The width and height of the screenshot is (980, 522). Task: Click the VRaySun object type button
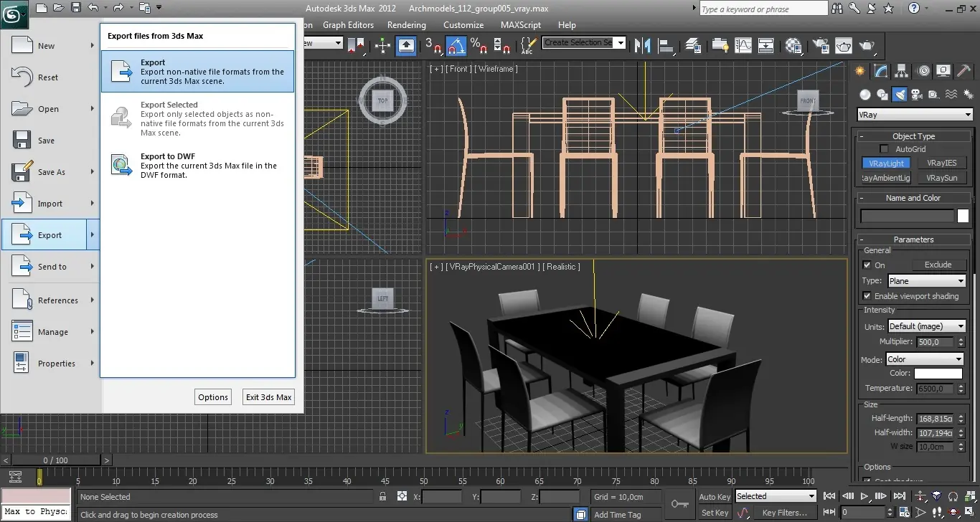(942, 178)
